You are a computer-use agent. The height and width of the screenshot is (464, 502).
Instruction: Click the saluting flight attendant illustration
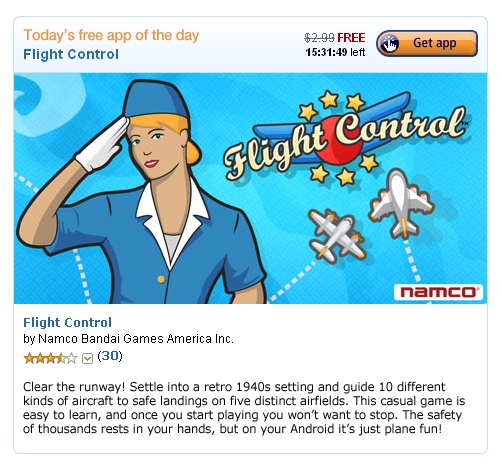pos(140,192)
